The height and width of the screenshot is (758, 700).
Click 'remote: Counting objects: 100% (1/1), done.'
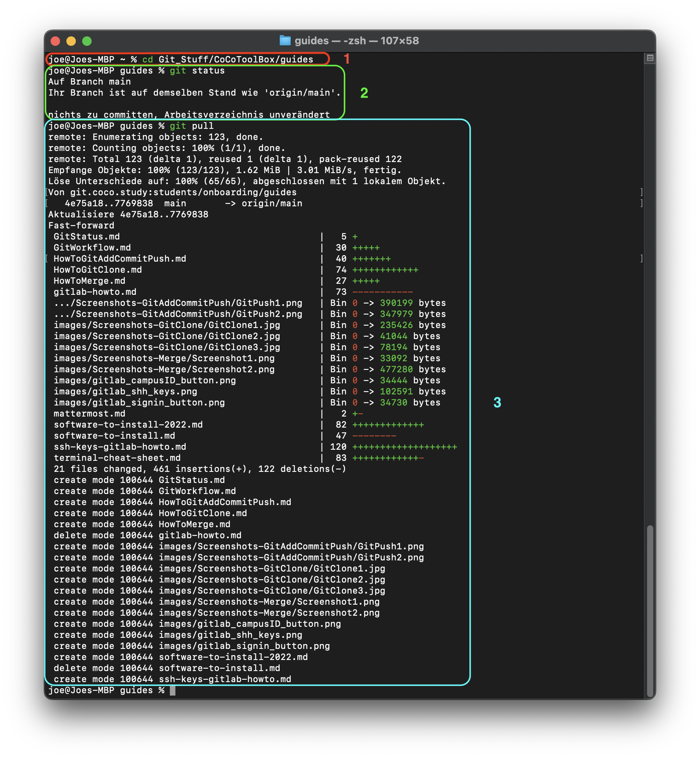click(x=167, y=148)
